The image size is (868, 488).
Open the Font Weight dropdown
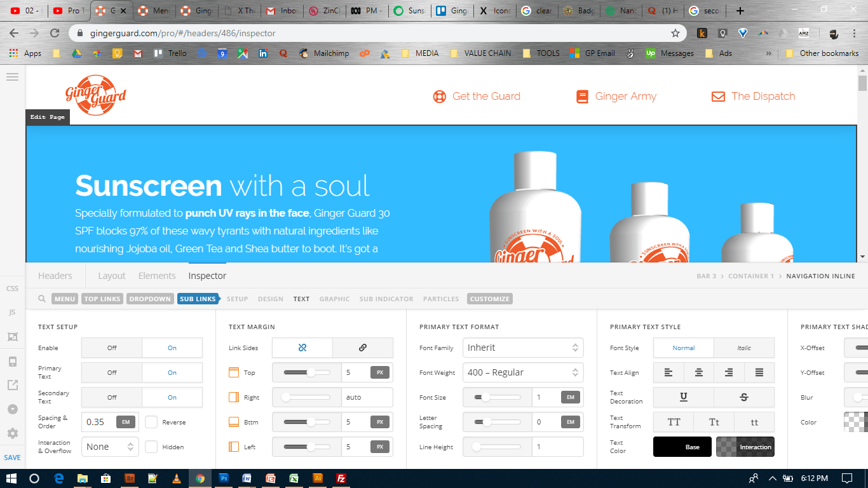pyautogui.click(x=523, y=372)
